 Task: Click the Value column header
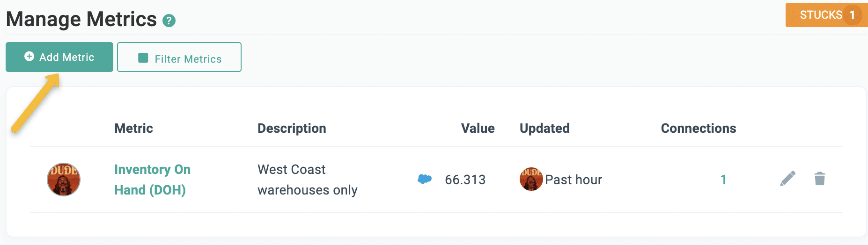coord(478,128)
